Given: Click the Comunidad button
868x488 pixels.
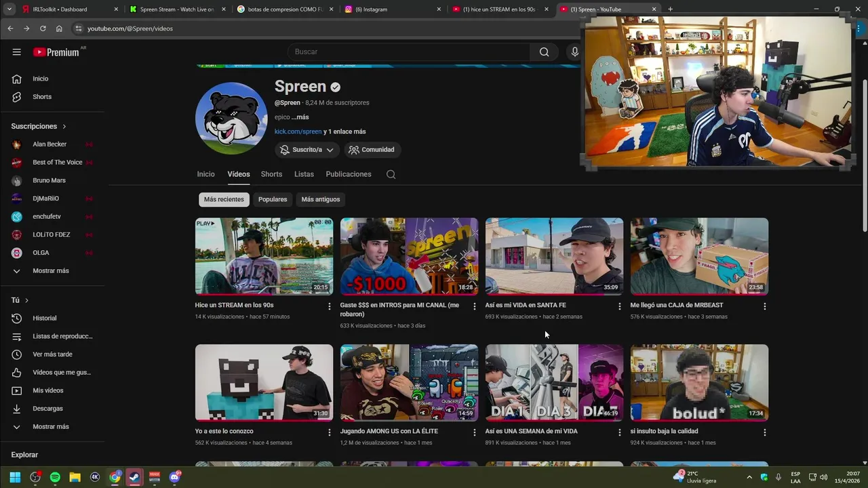Looking at the screenshot, I should coord(372,150).
